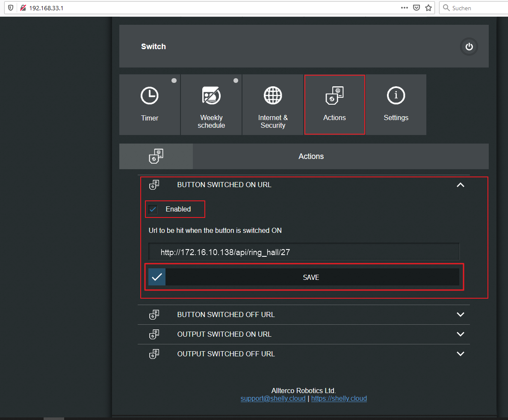The image size is (508, 420).
Task: Bookmark this page with the star icon
Action: point(428,8)
